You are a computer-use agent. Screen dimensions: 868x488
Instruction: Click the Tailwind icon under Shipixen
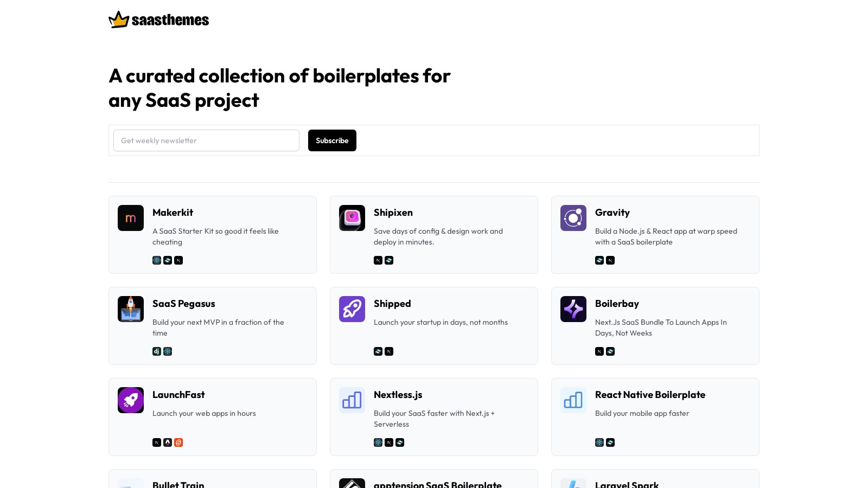pos(389,260)
